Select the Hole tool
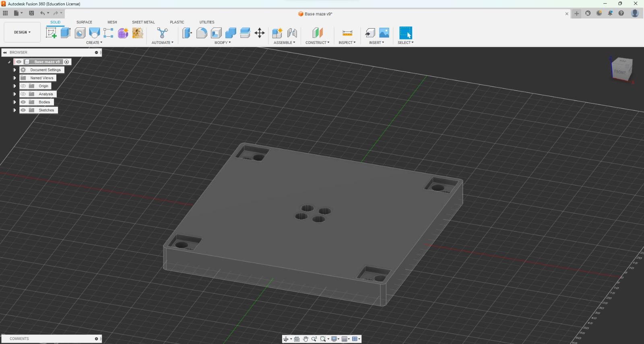Image resolution: width=644 pixels, height=344 pixels. (x=95, y=33)
